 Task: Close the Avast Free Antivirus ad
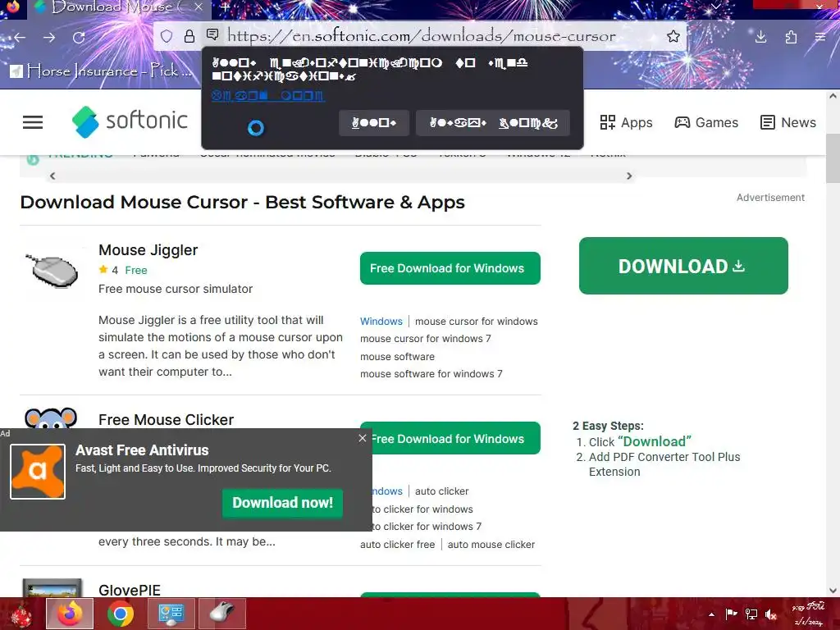[x=363, y=438]
